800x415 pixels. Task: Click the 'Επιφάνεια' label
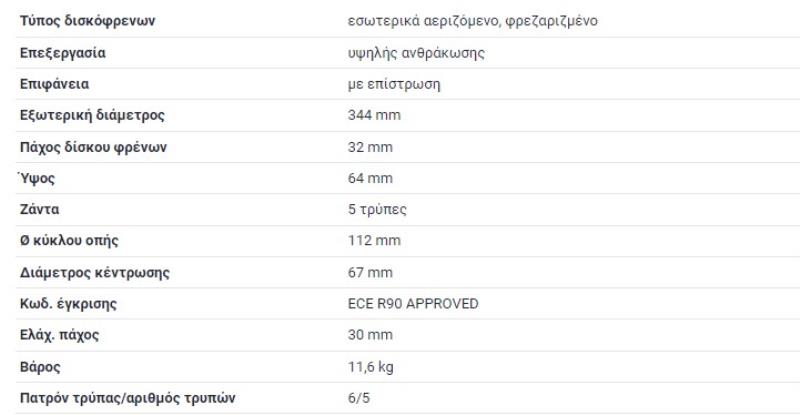(55, 84)
